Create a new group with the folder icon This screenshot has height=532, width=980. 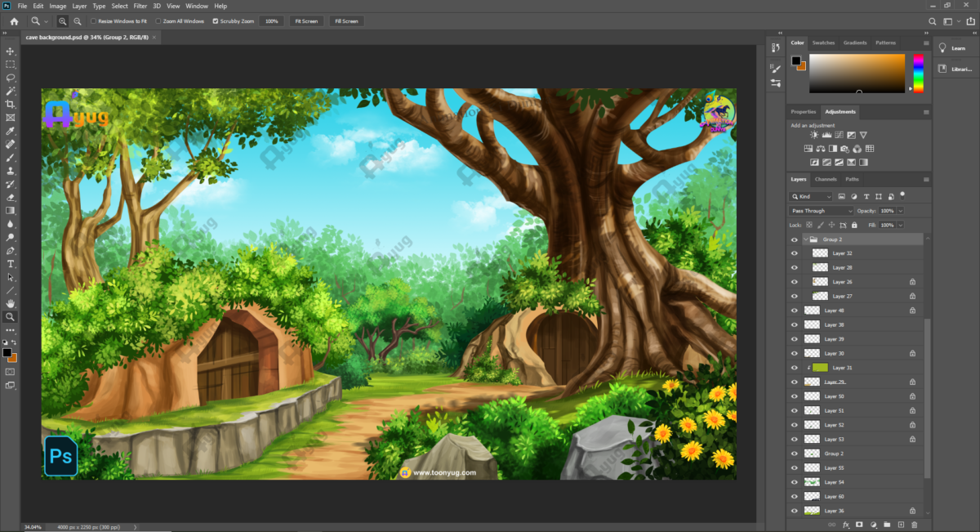[x=887, y=525]
